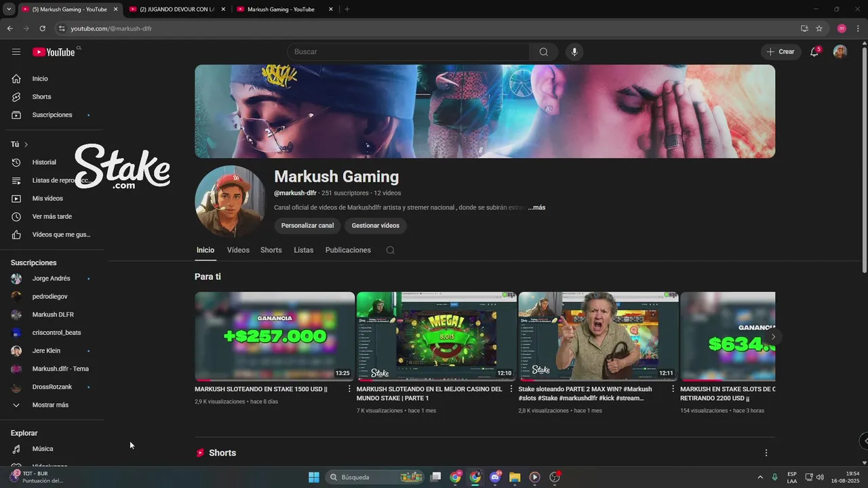Click Música icon under Explorar

[x=16, y=449]
